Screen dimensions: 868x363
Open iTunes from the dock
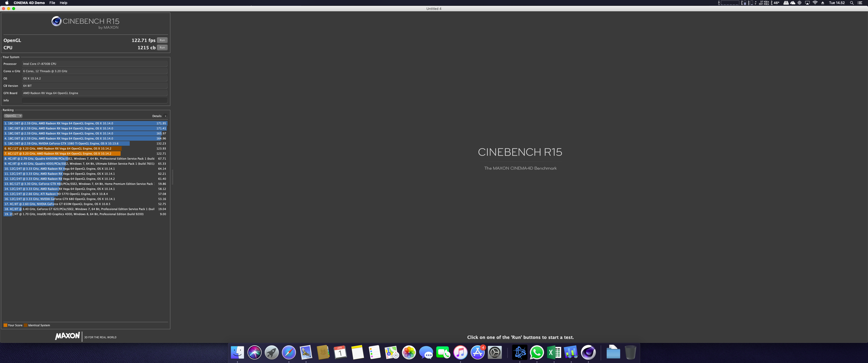pyautogui.click(x=460, y=353)
